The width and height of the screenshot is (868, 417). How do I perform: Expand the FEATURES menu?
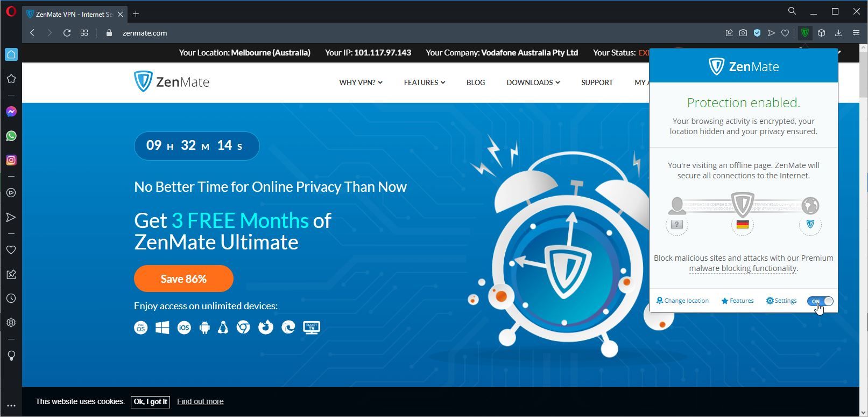coord(425,82)
